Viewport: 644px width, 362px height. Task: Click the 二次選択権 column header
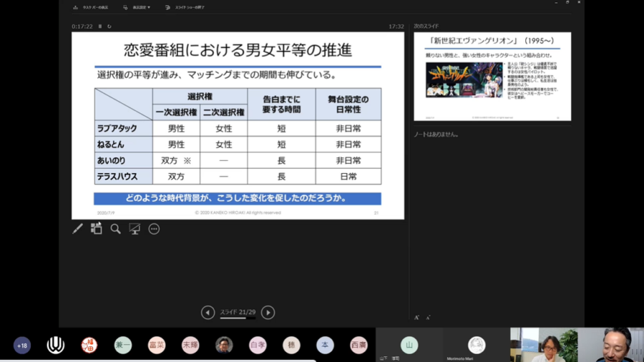[224, 112]
